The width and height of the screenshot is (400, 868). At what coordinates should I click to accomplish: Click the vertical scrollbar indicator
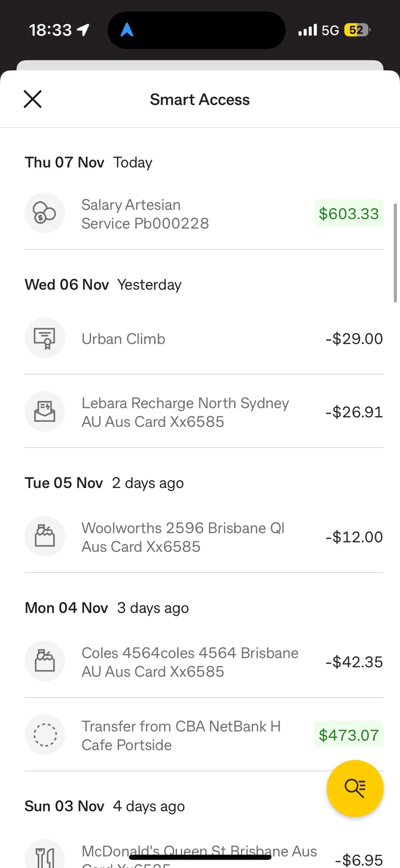[x=395, y=253]
